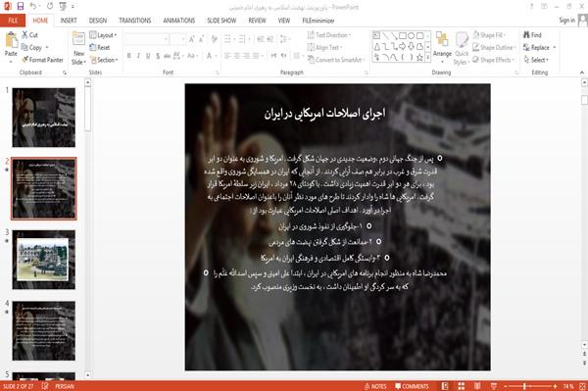The height and width of the screenshot is (391, 588).
Task: Increase font size with the larger A icon
Action: pyautogui.click(x=192, y=39)
